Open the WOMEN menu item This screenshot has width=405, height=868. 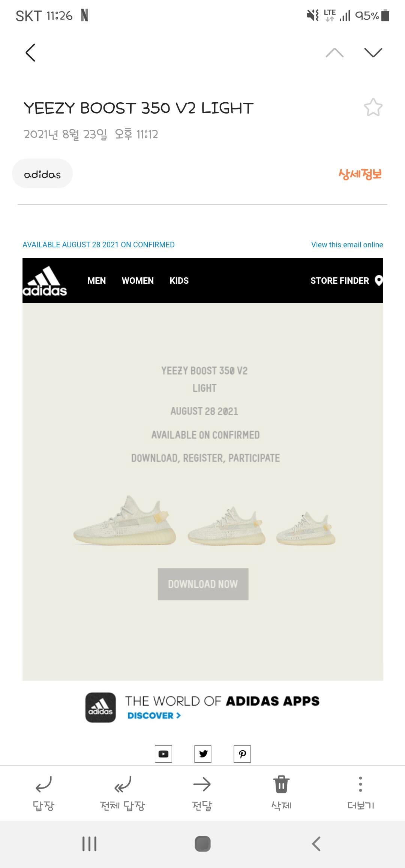click(138, 281)
